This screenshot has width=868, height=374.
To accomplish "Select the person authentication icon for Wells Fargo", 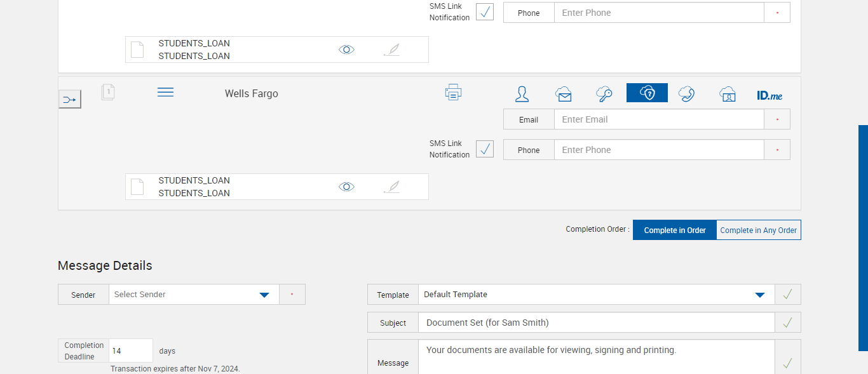I will point(522,94).
